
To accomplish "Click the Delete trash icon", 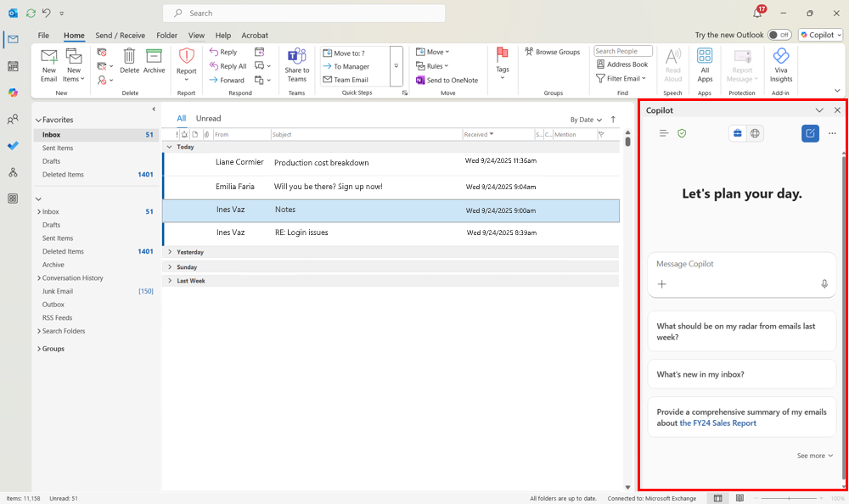I will [129, 56].
